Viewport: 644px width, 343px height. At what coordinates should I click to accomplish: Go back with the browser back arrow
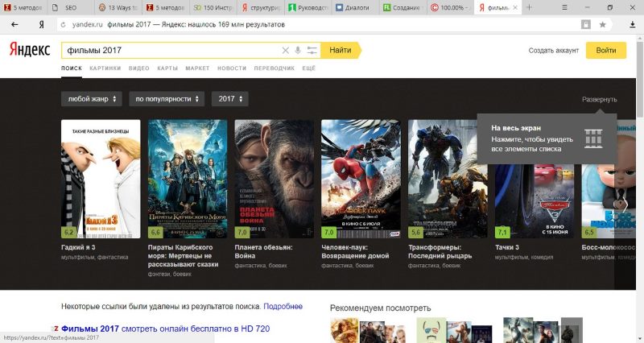click(14, 25)
